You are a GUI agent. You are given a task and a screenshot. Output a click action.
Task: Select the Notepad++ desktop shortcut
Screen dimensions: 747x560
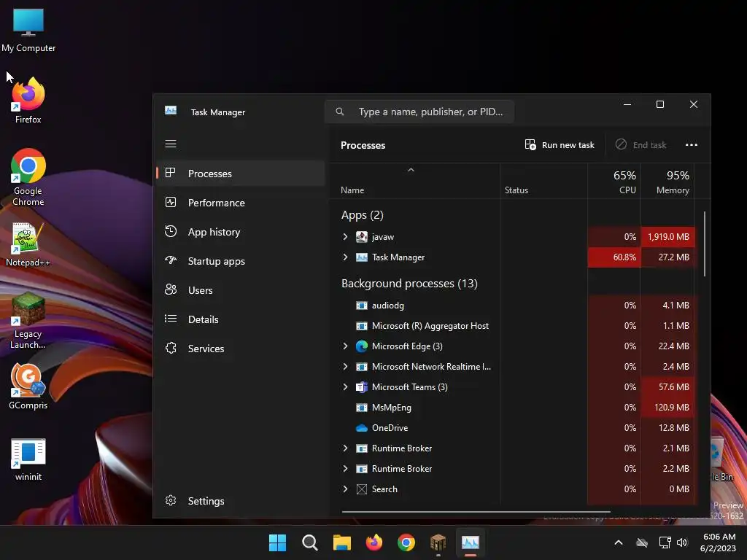pyautogui.click(x=28, y=244)
